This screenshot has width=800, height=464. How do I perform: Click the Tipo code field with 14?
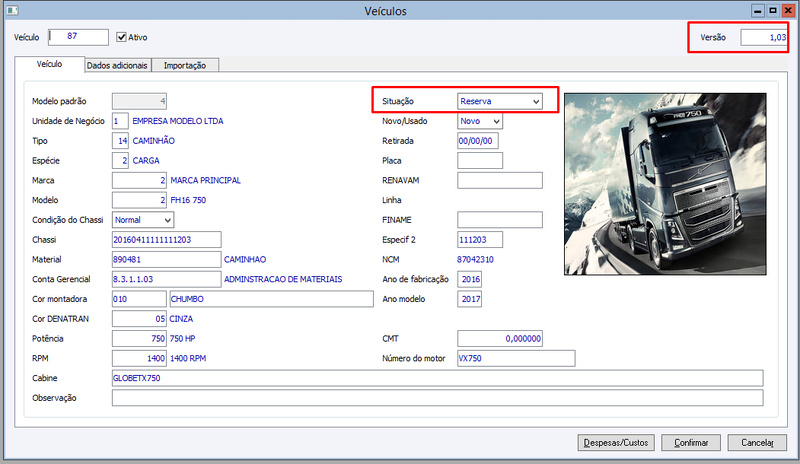(x=120, y=141)
